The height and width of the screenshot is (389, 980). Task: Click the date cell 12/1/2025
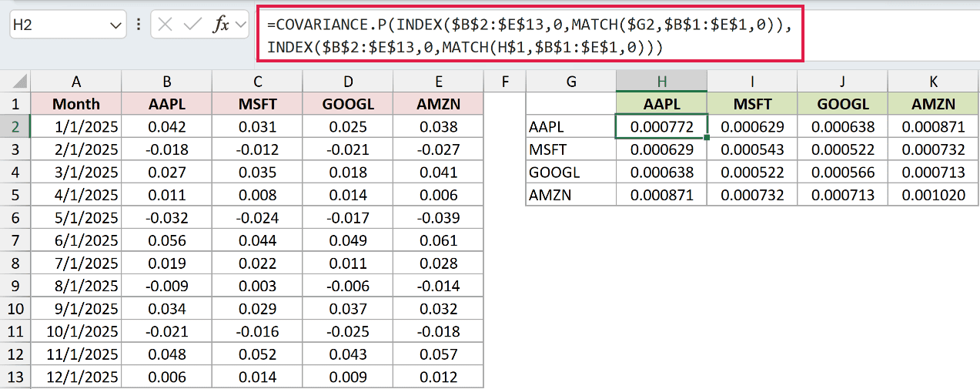point(76,377)
